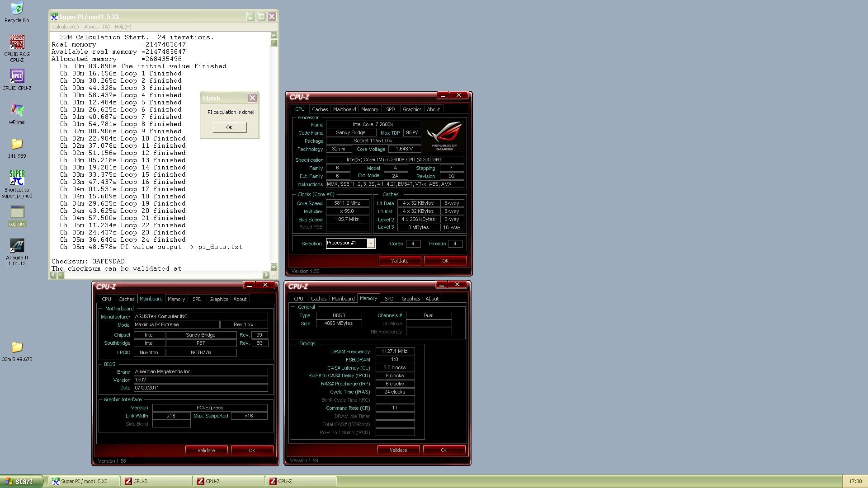The width and height of the screenshot is (868, 488).
Task: Open the Recycle Bin desktop icon
Action: pyautogui.click(x=17, y=12)
